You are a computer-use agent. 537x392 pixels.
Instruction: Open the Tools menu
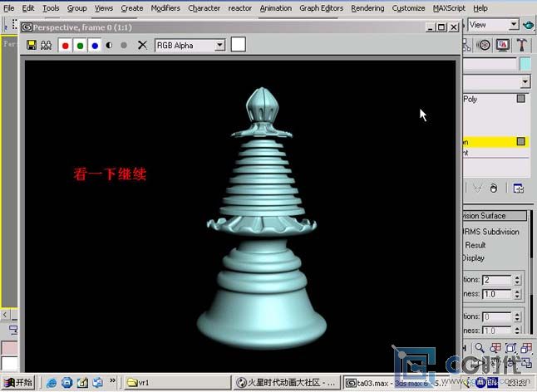point(51,8)
